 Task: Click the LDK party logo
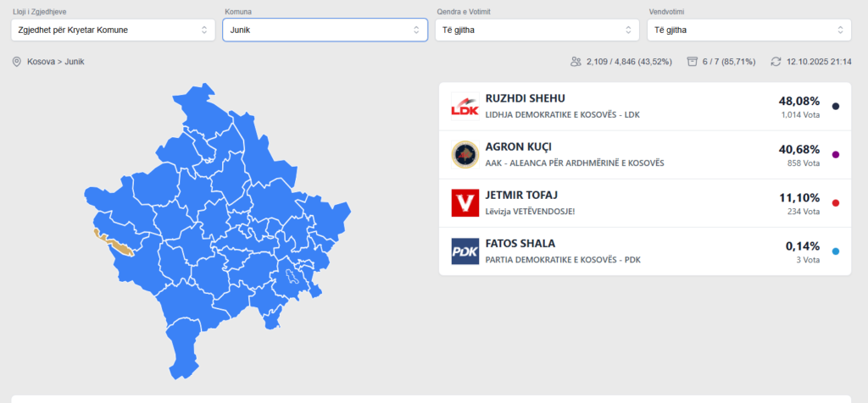click(x=465, y=106)
